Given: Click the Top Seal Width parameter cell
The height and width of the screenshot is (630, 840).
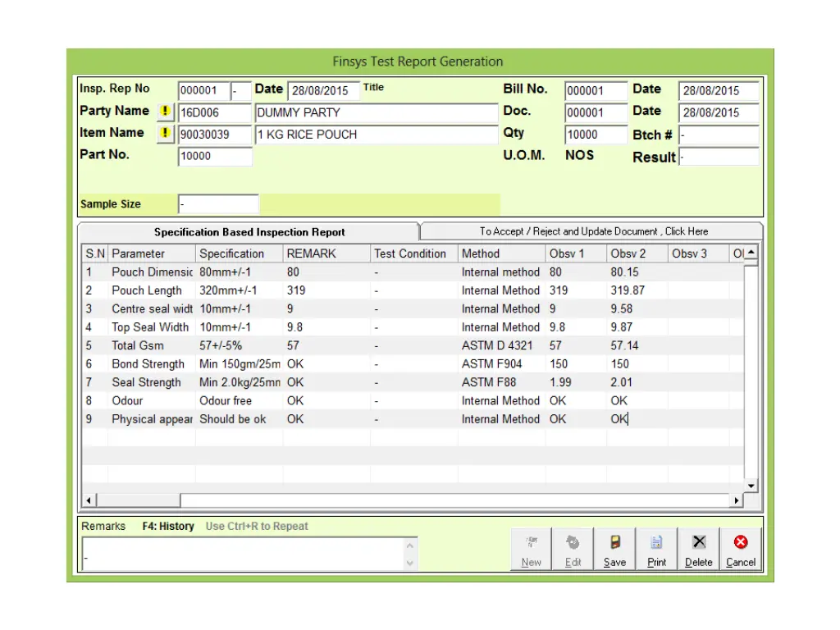Looking at the screenshot, I should pyautogui.click(x=152, y=327).
